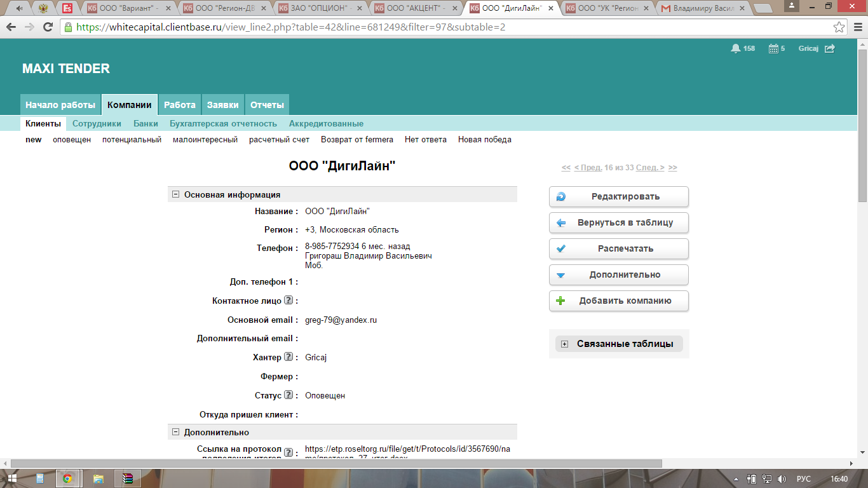Open the Бухгалтерская отчетность sub-tab
Image resolution: width=868 pixels, height=488 pixels.
pyautogui.click(x=223, y=123)
